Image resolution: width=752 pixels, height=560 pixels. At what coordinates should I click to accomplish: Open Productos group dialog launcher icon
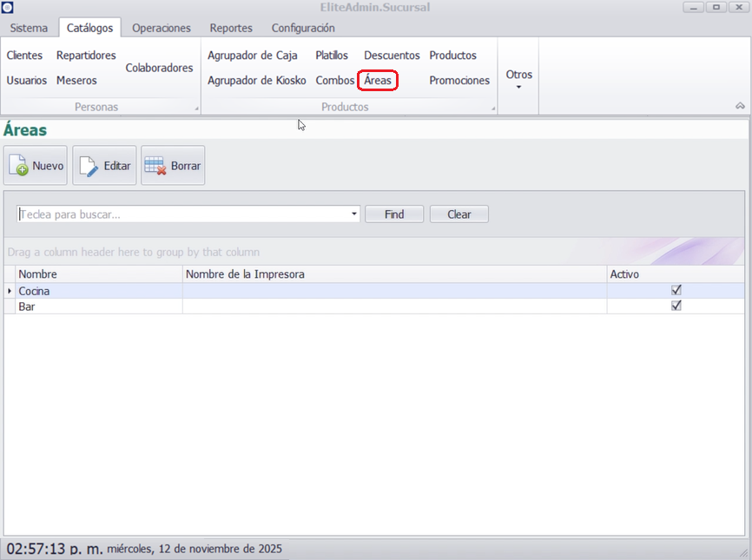coord(493,109)
